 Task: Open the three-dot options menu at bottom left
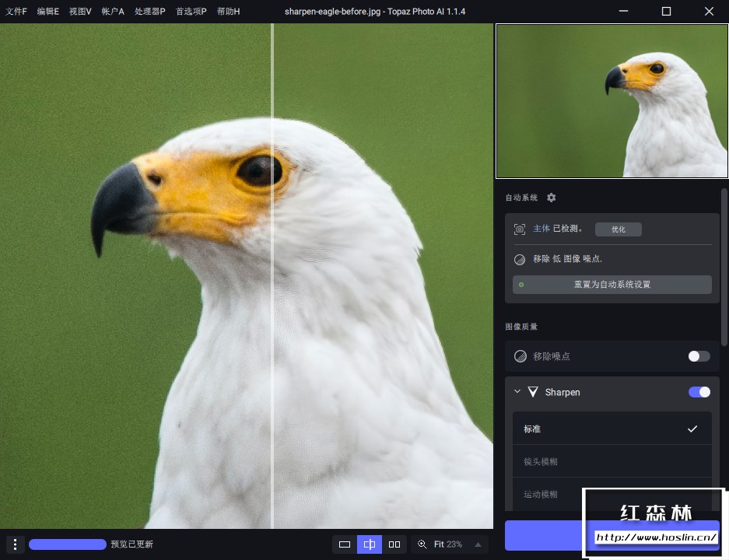click(15, 544)
